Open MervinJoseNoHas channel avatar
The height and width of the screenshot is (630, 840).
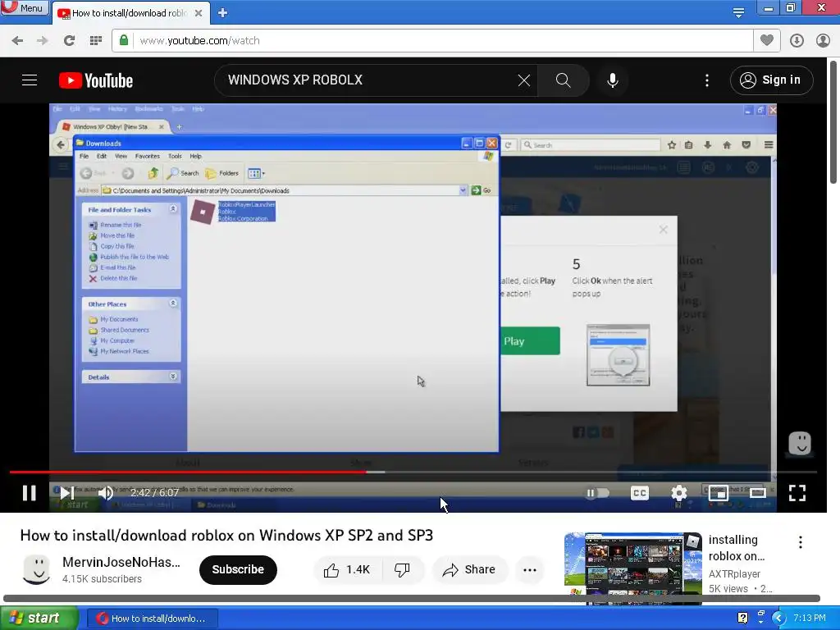[37, 569]
